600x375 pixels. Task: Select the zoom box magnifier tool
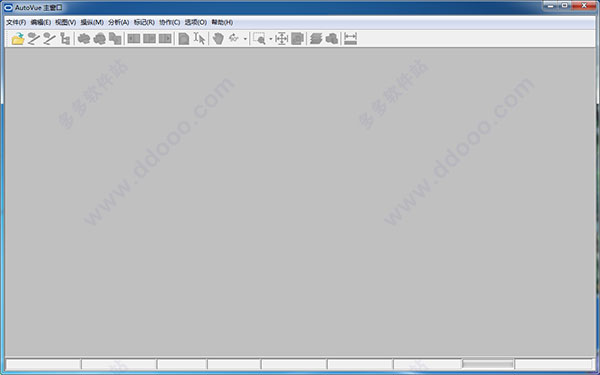[259, 39]
